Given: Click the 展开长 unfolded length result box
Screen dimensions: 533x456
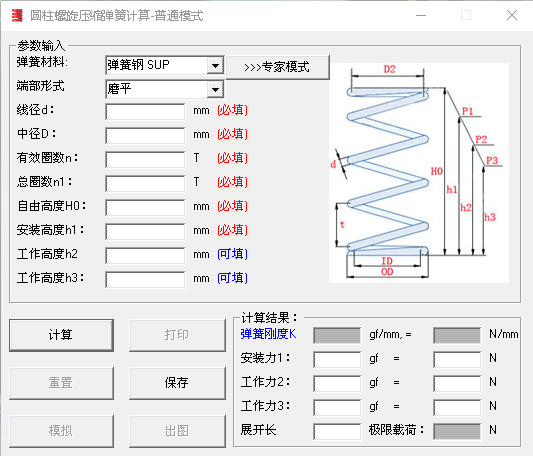Looking at the screenshot, I should point(337,431).
